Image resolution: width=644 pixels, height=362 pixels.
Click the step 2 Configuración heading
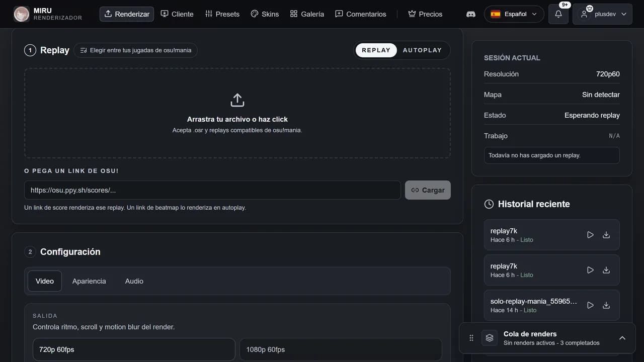coord(70,252)
